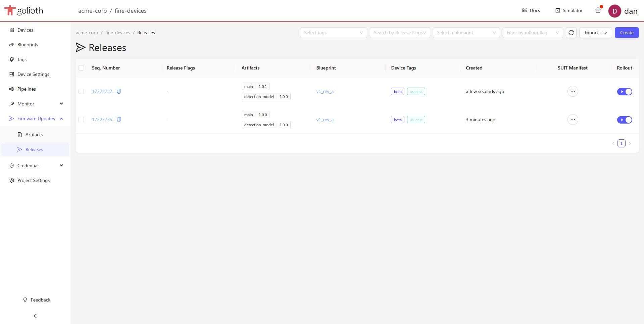Open the v1_rev_a blueprint link
Viewport: 644px width, 324px height.
tap(325, 91)
